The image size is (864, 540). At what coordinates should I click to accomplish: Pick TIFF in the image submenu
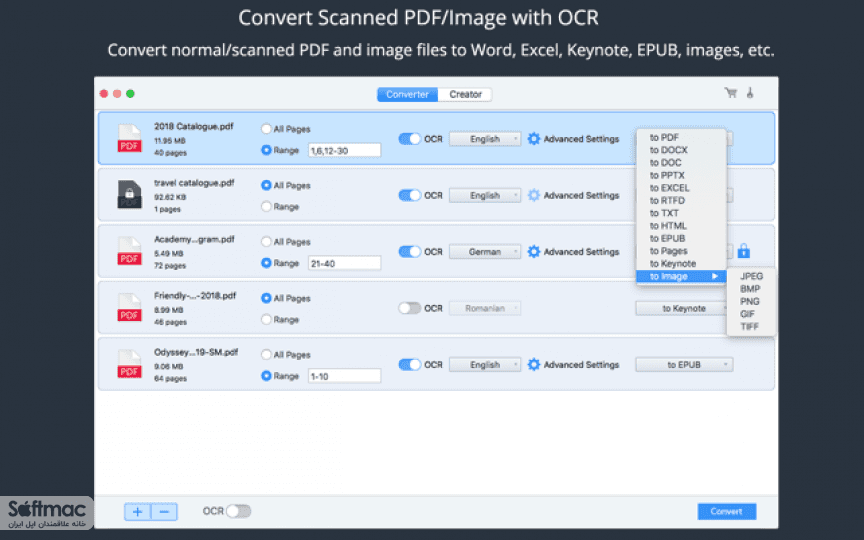point(751,327)
